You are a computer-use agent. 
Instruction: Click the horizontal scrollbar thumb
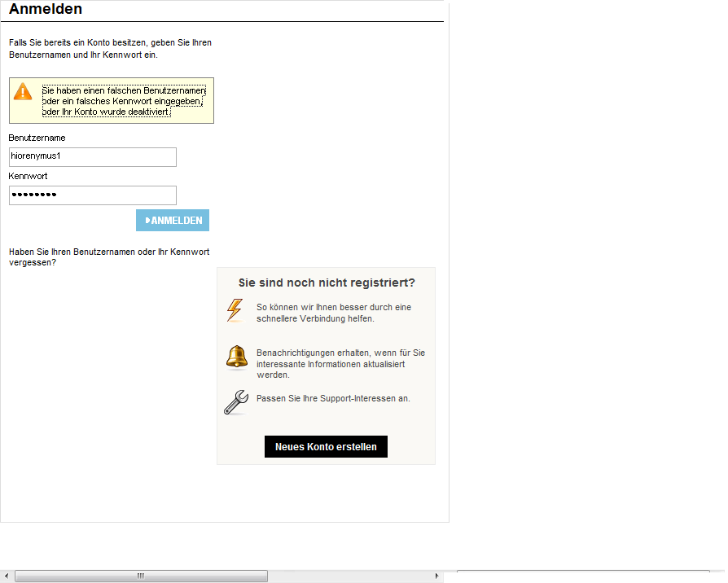[x=141, y=576]
